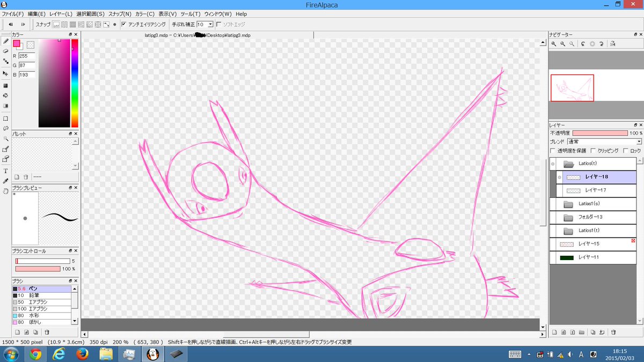Click the R color value field
Image resolution: width=644 pixels, height=362 pixels.
tap(26, 55)
